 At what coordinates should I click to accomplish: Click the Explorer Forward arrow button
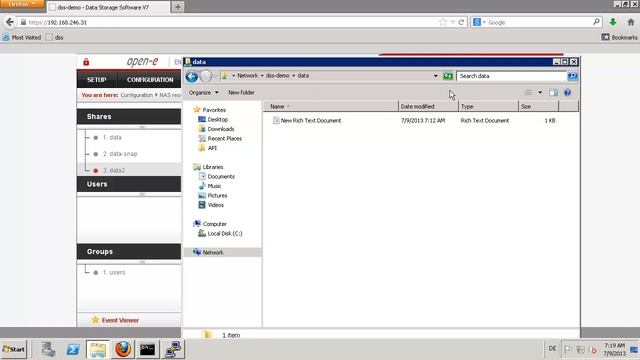206,76
